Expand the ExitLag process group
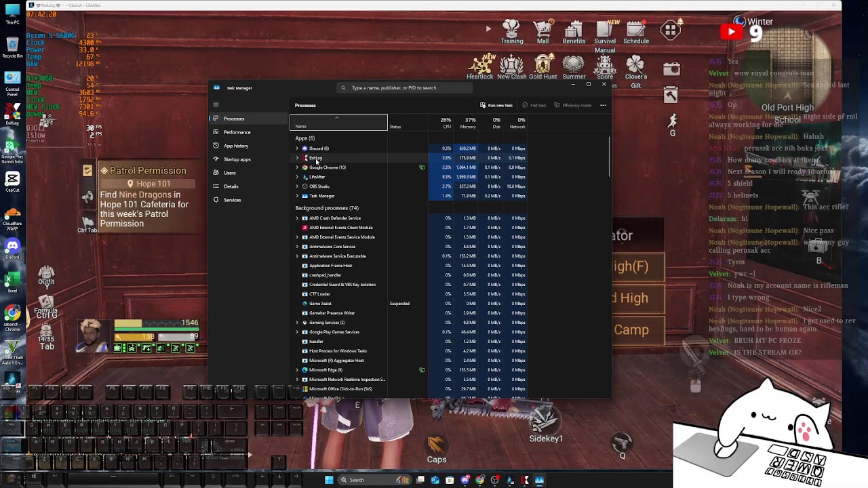This screenshot has height=488, width=868. pyautogui.click(x=297, y=158)
